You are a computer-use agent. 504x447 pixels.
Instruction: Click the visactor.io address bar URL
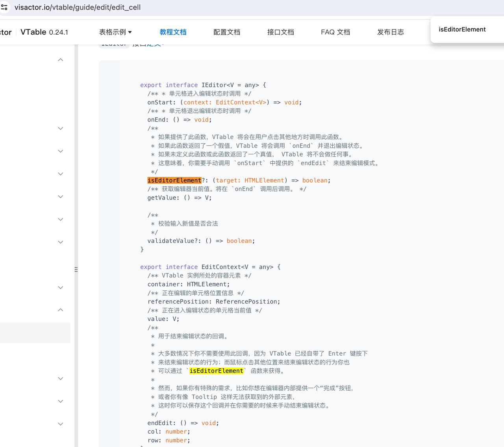point(78,7)
